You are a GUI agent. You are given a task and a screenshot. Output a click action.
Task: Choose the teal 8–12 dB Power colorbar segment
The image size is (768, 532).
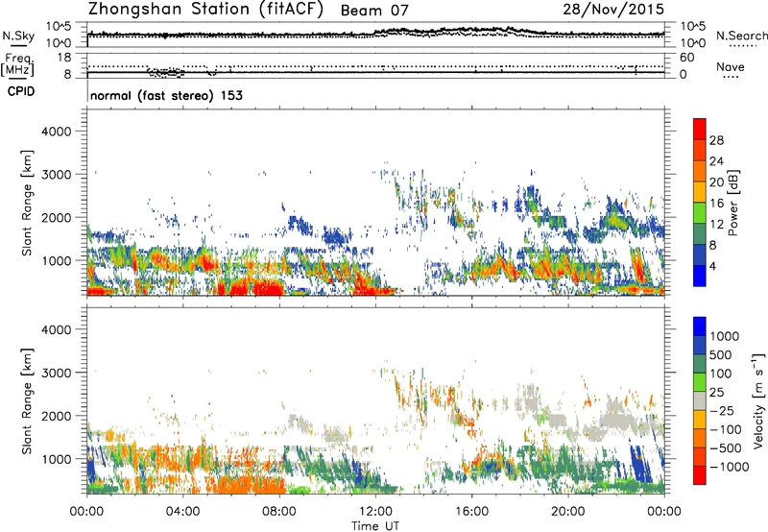point(700,234)
